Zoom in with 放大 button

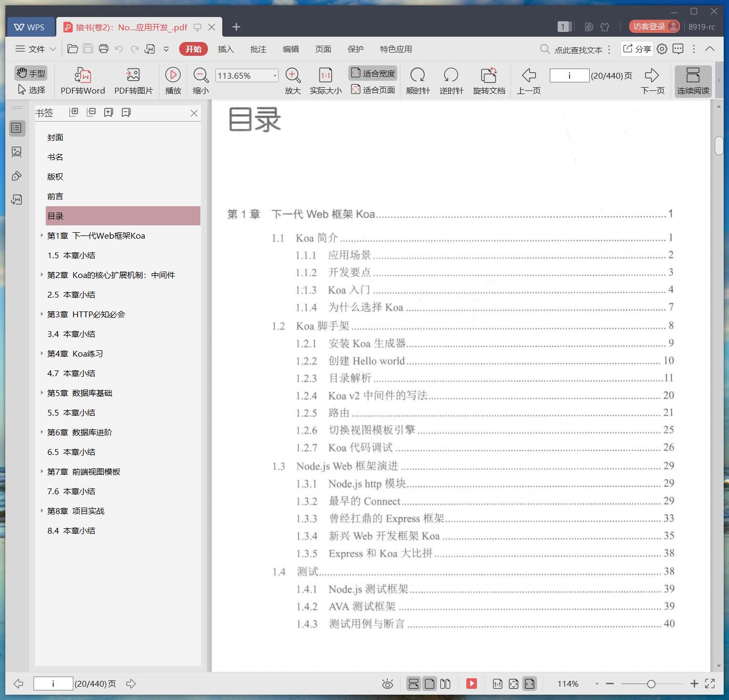pyautogui.click(x=293, y=81)
